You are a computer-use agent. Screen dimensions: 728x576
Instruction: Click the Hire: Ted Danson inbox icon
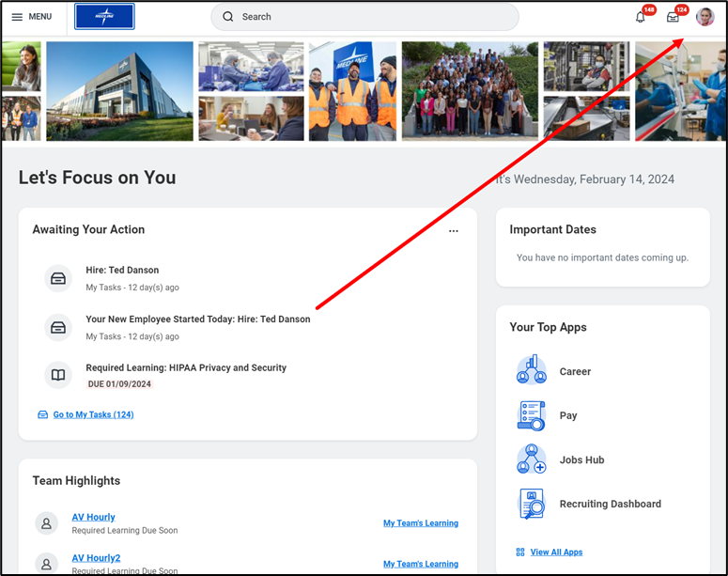(58, 278)
